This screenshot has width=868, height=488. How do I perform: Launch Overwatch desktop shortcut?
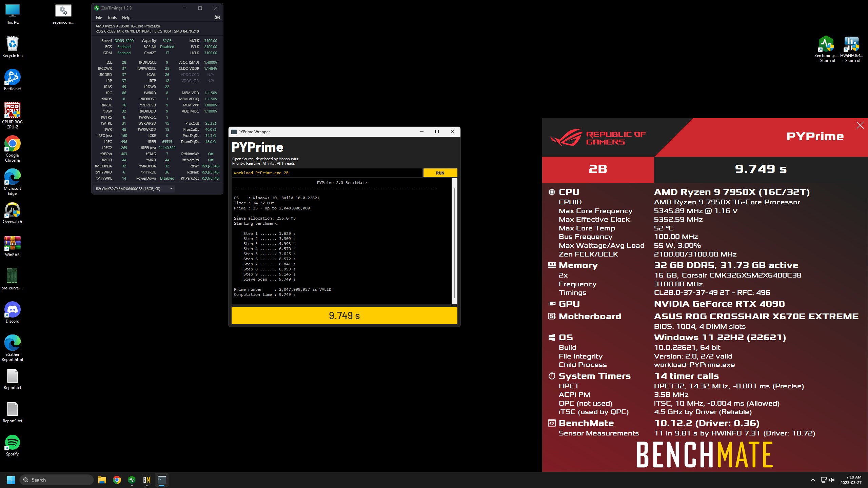tap(13, 213)
